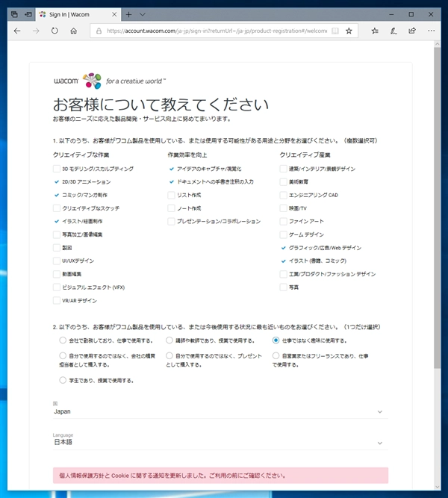Open the add notes pen icon

(x=393, y=31)
